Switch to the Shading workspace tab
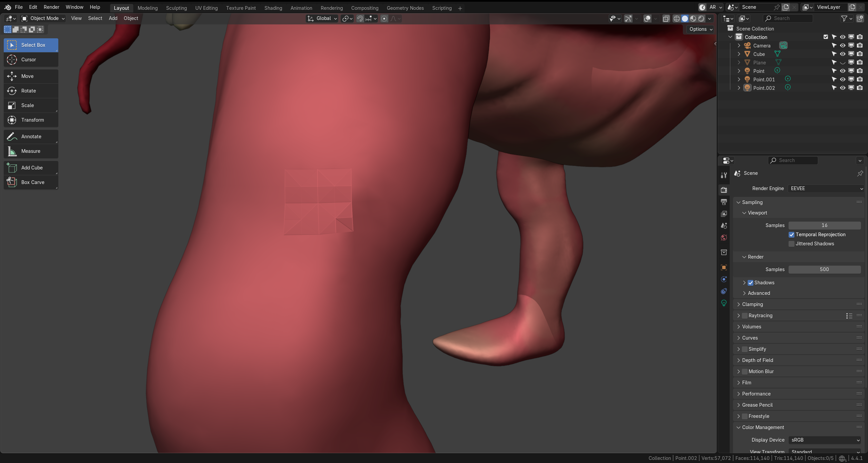The height and width of the screenshot is (463, 868). pos(273,8)
